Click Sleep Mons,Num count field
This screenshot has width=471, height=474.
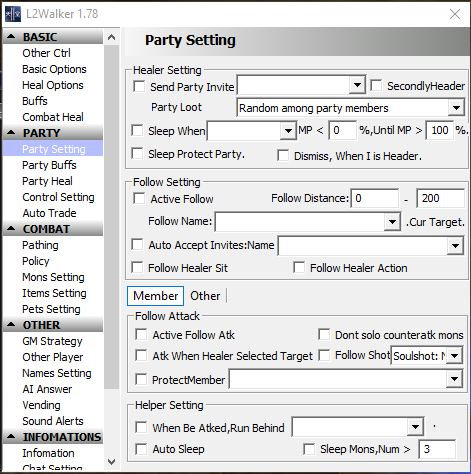coord(437,449)
